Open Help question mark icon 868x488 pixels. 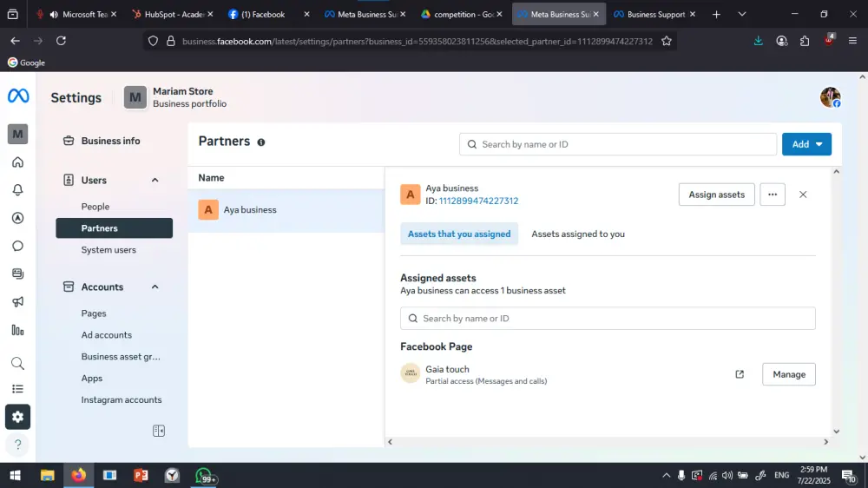pyautogui.click(x=17, y=445)
